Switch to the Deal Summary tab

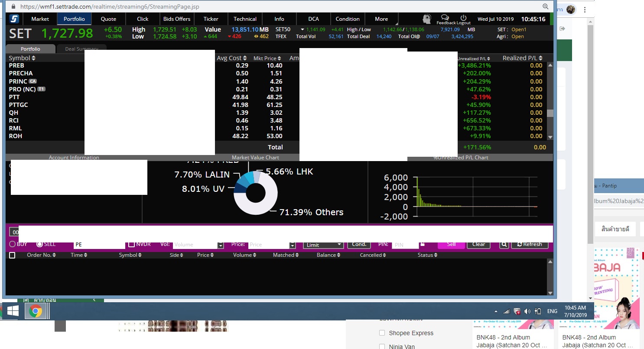click(81, 49)
